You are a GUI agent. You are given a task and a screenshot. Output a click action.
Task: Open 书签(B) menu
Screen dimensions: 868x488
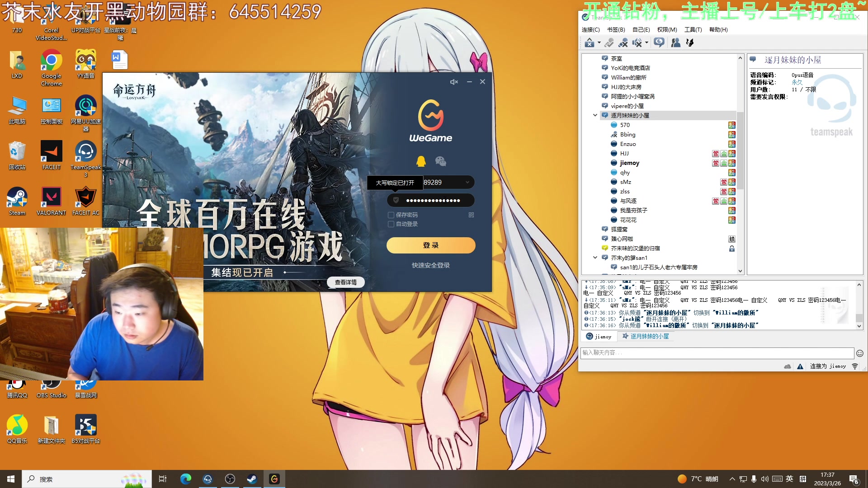coord(616,30)
